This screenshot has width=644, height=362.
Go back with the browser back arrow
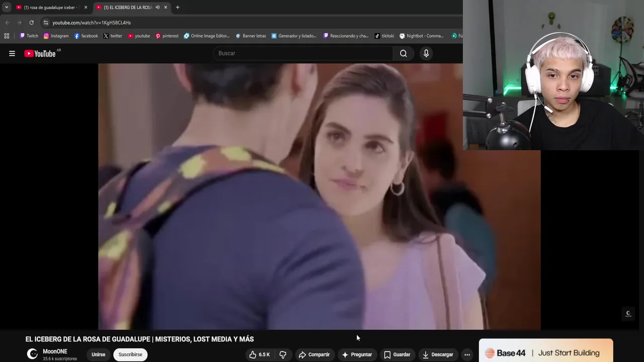[x=7, y=23]
